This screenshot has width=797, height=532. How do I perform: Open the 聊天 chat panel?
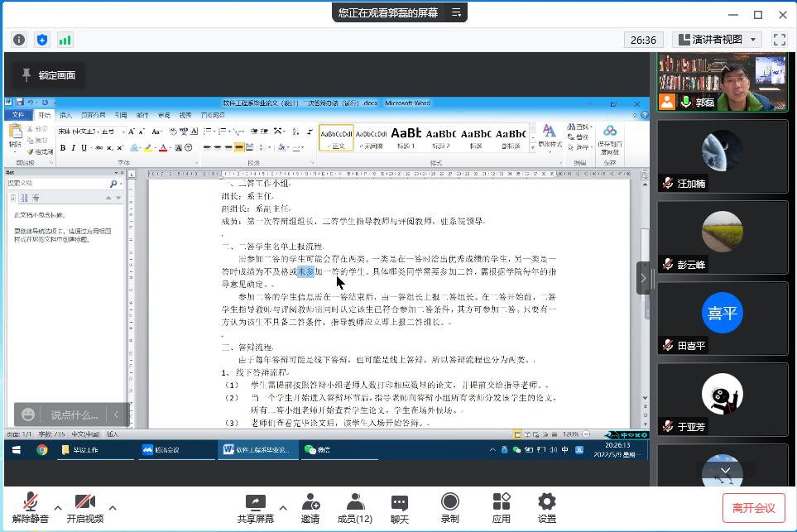click(400, 508)
